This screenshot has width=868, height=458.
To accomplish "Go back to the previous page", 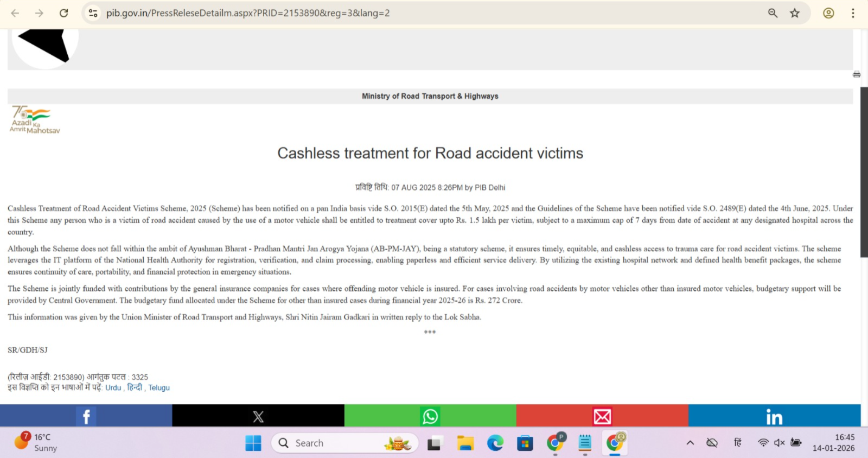I will [15, 13].
